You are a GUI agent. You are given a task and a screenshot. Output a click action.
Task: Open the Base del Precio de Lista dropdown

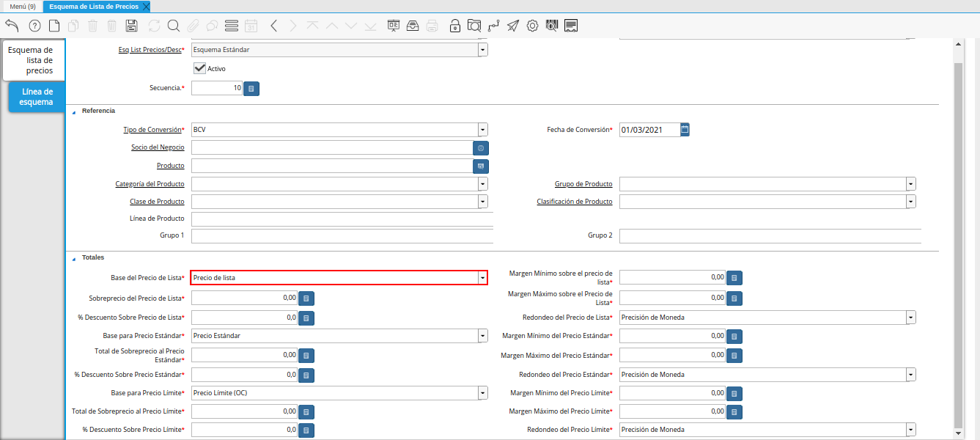[x=482, y=278]
